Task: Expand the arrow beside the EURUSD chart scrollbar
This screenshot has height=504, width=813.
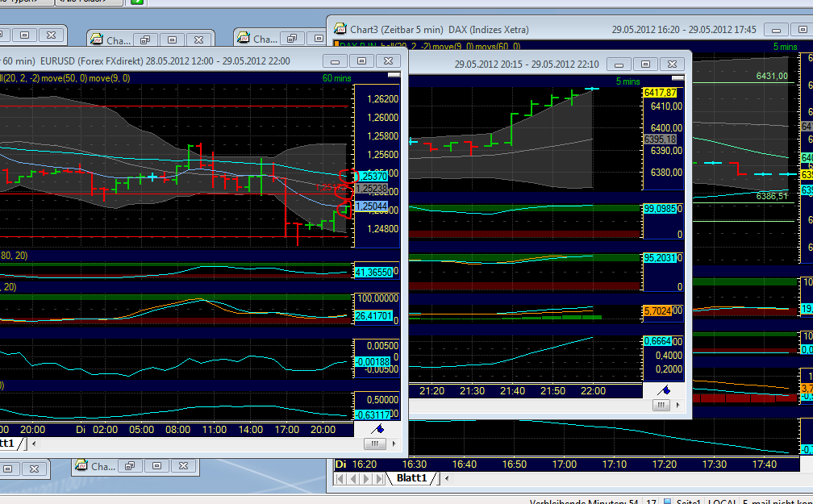Action: pyautogui.click(x=394, y=443)
